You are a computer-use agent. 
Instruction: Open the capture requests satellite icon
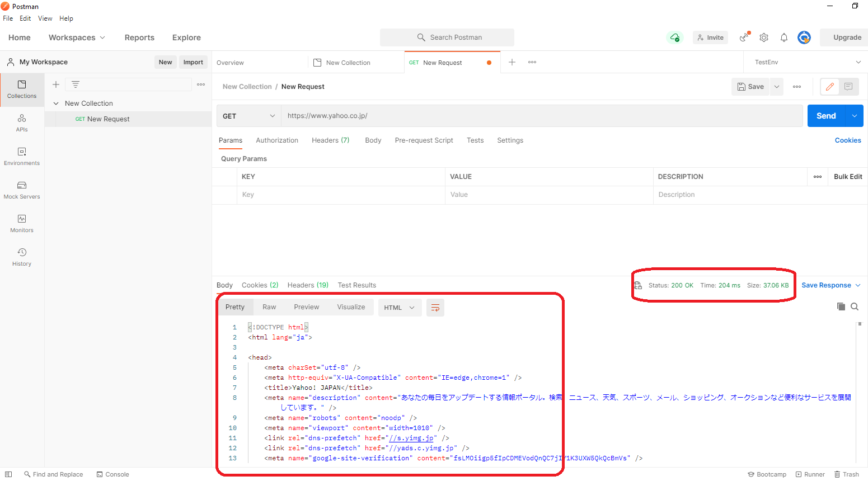744,37
